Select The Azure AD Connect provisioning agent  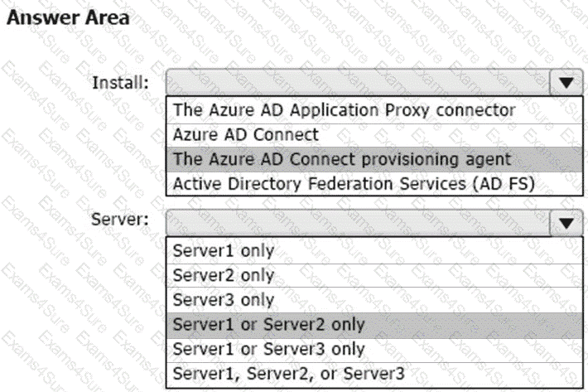click(x=342, y=157)
